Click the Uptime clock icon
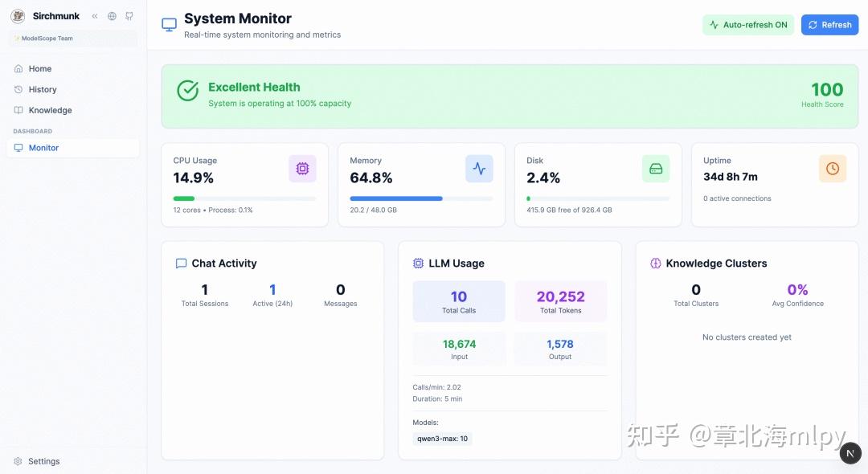The width and height of the screenshot is (868, 474). point(833,169)
